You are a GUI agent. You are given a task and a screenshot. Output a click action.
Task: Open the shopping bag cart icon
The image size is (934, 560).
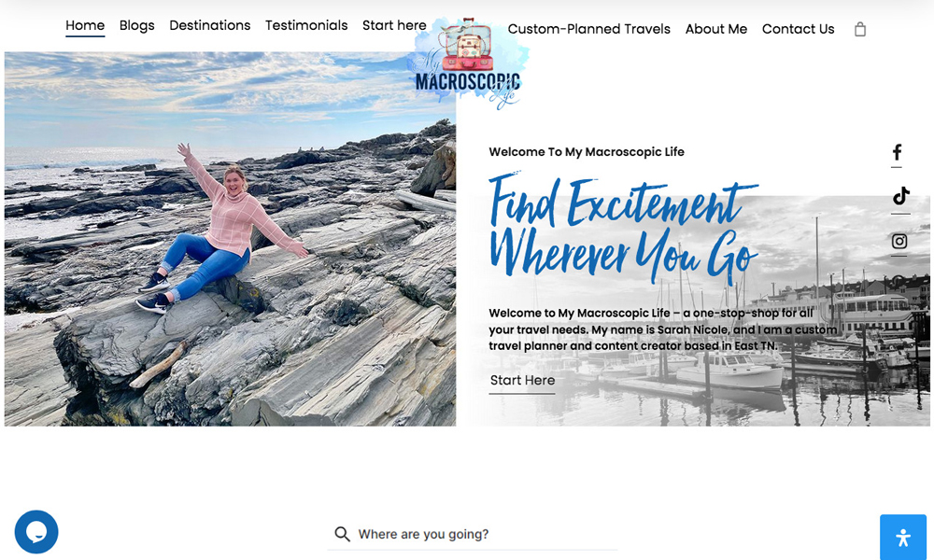coord(859,29)
